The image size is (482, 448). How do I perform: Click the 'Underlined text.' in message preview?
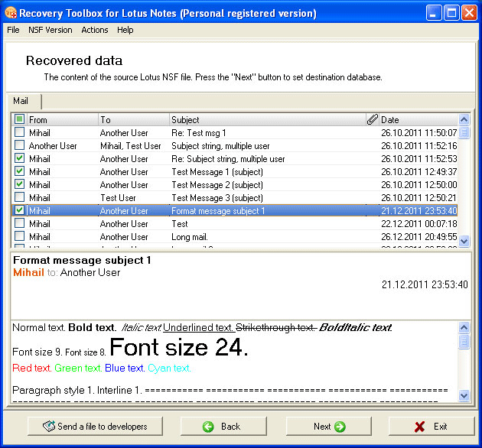point(198,327)
